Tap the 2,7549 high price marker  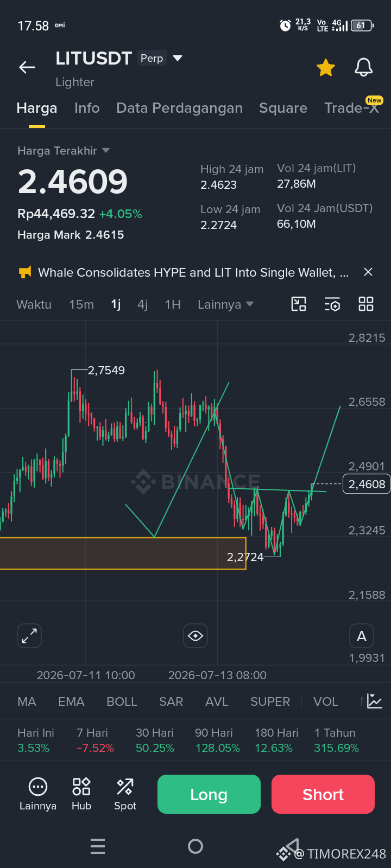pos(106,371)
